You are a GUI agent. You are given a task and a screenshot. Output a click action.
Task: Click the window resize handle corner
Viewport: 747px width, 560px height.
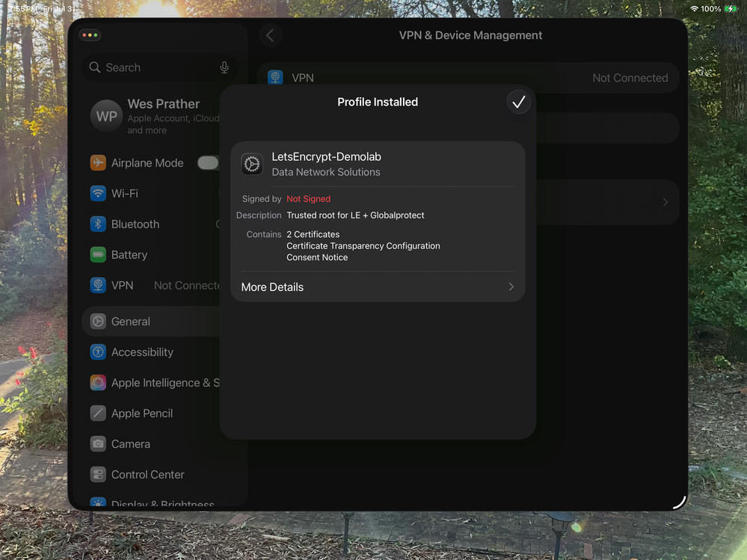pyautogui.click(x=680, y=503)
